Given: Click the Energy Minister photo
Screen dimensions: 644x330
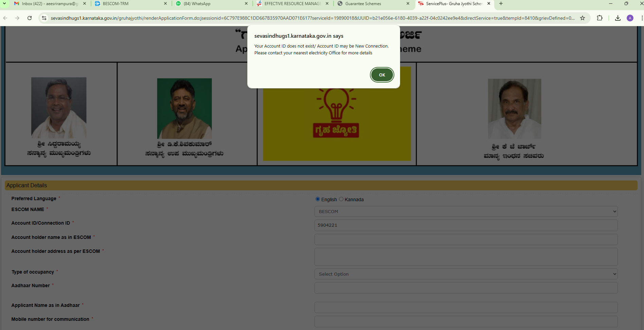Looking at the screenshot, I should (x=515, y=109).
